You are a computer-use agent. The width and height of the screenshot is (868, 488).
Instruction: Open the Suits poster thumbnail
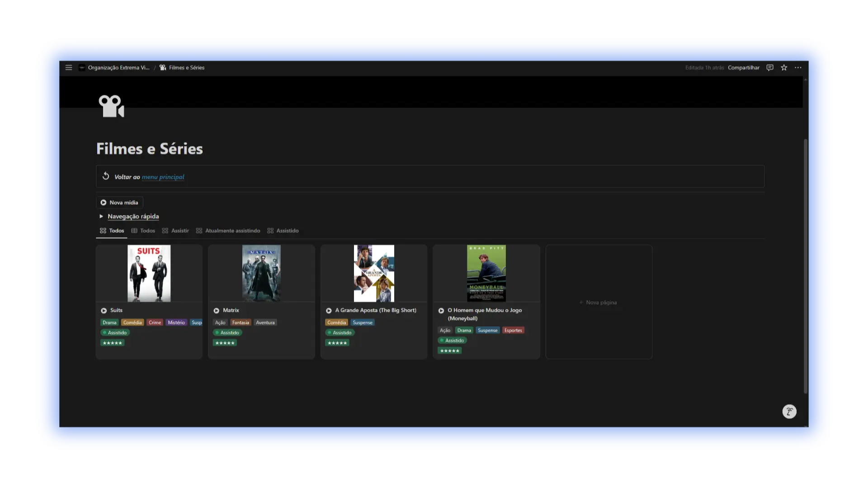click(x=149, y=273)
